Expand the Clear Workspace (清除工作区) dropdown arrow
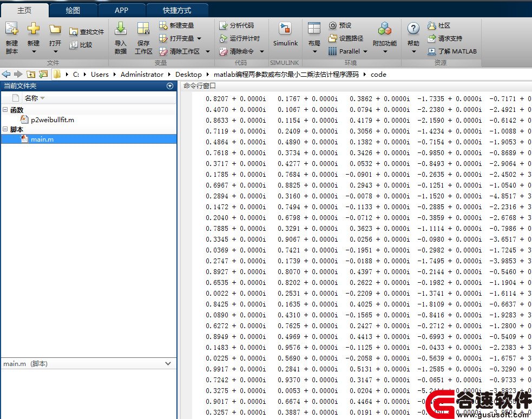The height and width of the screenshot is (419, 532). click(x=208, y=51)
